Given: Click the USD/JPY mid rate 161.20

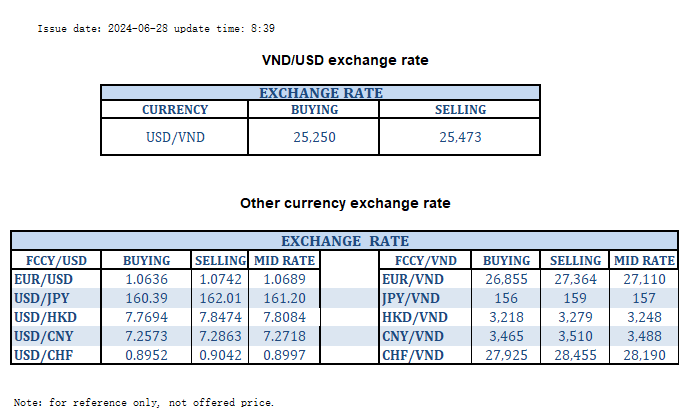Looking at the screenshot, I should click(284, 298).
